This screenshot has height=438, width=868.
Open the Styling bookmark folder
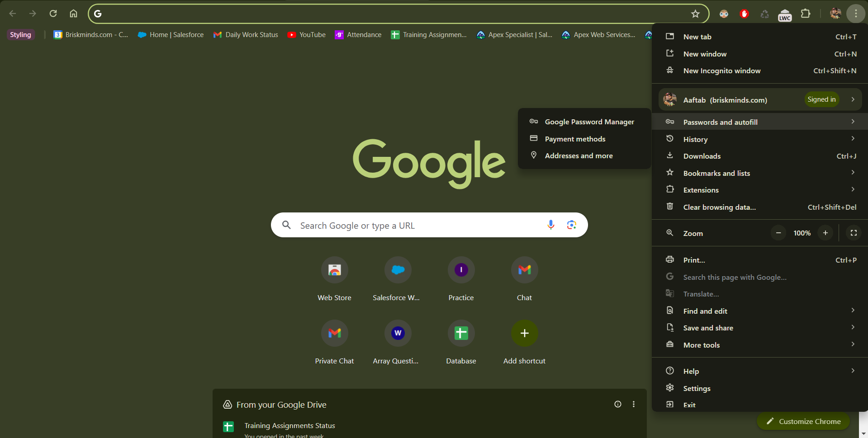21,35
